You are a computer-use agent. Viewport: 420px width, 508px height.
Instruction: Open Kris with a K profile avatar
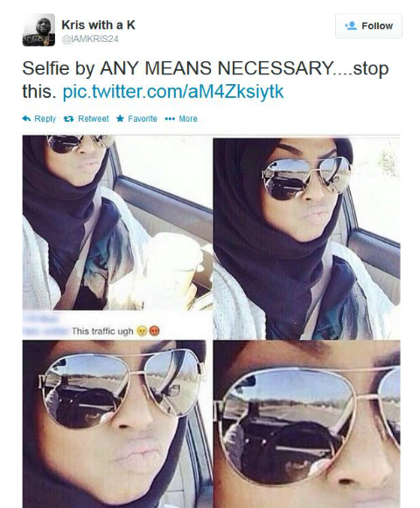[x=38, y=30]
